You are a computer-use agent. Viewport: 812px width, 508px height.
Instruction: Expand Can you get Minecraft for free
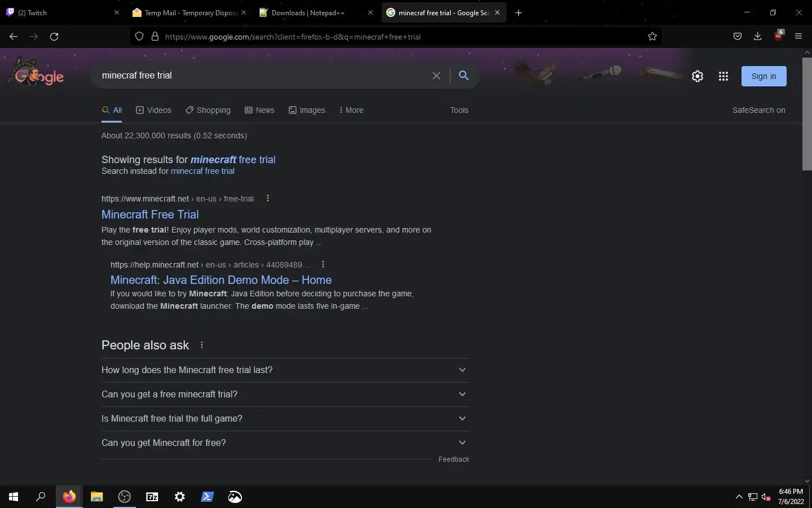click(285, 443)
